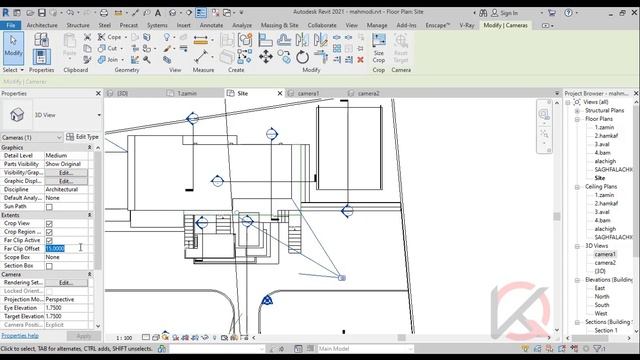Screen dimensions: 640x360
Task: Click the Size Crop button
Action: point(379,49)
